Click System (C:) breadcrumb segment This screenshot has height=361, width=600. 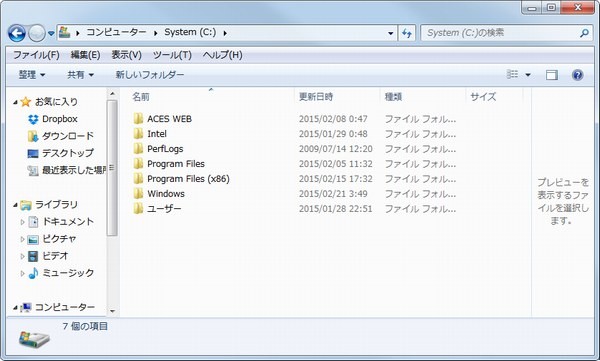click(190, 32)
